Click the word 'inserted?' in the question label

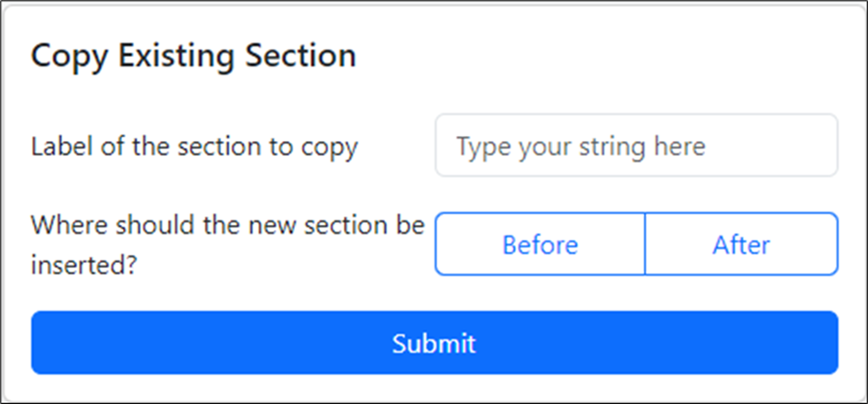pos(85,264)
